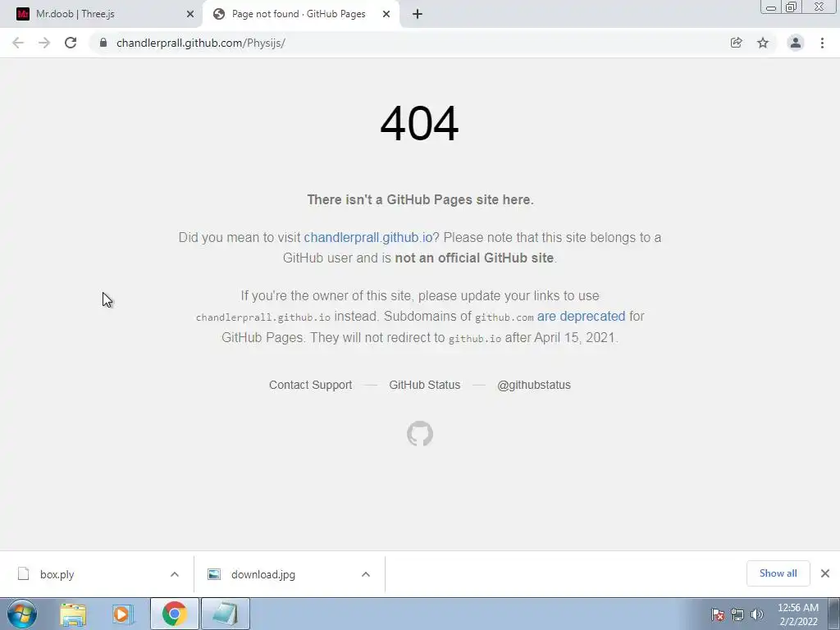The height and width of the screenshot is (630, 840).
Task: Share this page via the share icon
Action: click(736, 43)
